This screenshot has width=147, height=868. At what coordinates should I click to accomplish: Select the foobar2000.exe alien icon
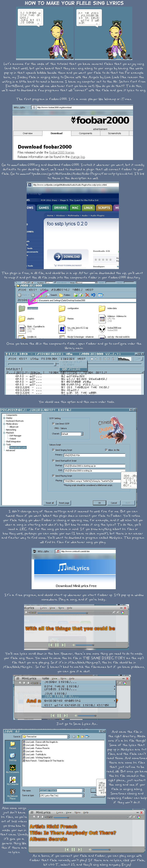(102, 329)
